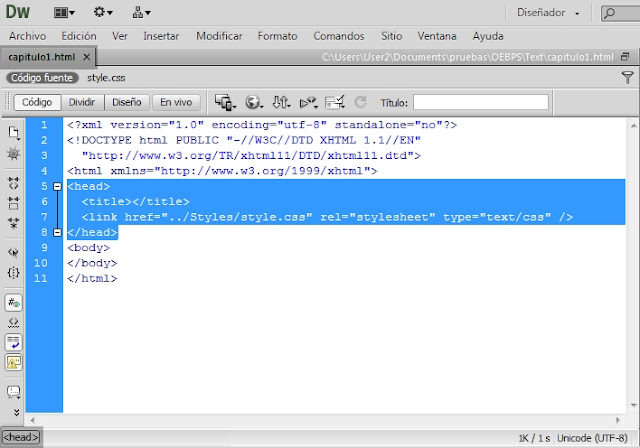Open Multiscreen preview button
The height and width of the screenshot is (448, 640).
tap(225, 102)
